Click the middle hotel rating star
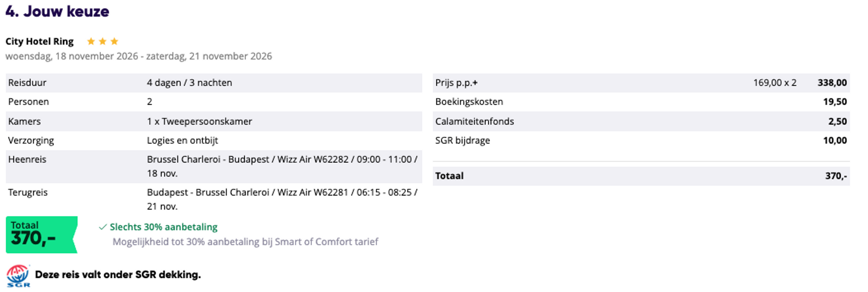The height and width of the screenshot is (292, 868). [x=102, y=41]
